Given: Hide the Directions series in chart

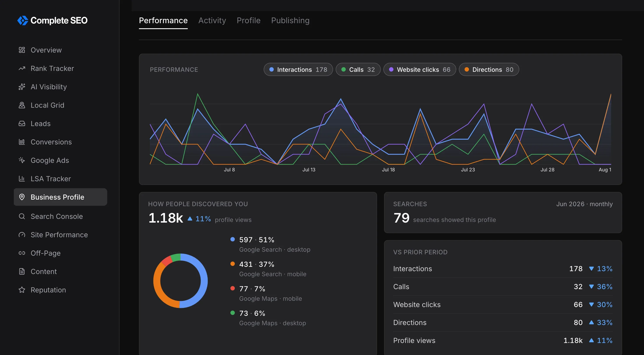Looking at the screenshot, I should 489,70.
